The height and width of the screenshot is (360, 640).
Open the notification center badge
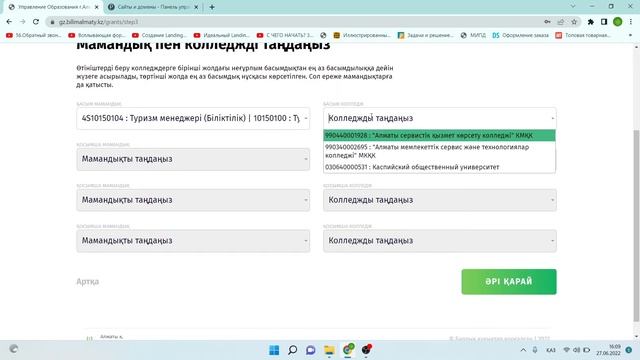pyautogui.click(x=629, y=350)
